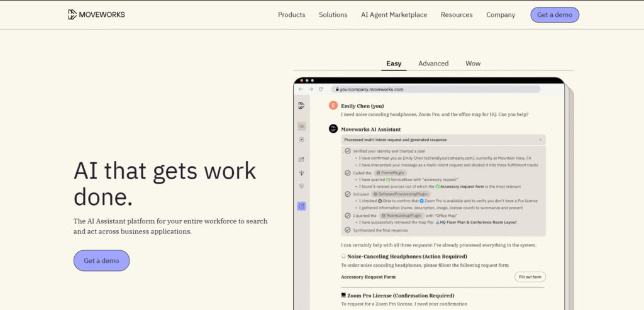644x310 pixels.
Task: Click 'Get a demo' below the hero text
Action: click(101, 261)
